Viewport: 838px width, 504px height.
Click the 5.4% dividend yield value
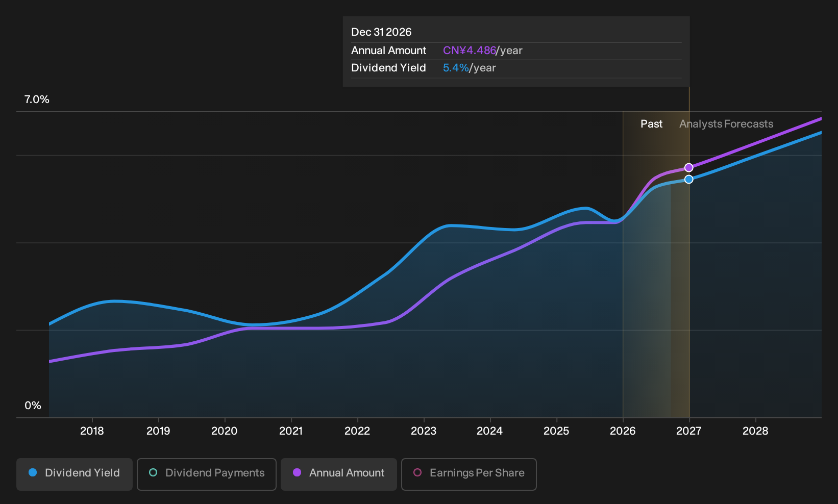pyautogui.click(x=456, y=68)
